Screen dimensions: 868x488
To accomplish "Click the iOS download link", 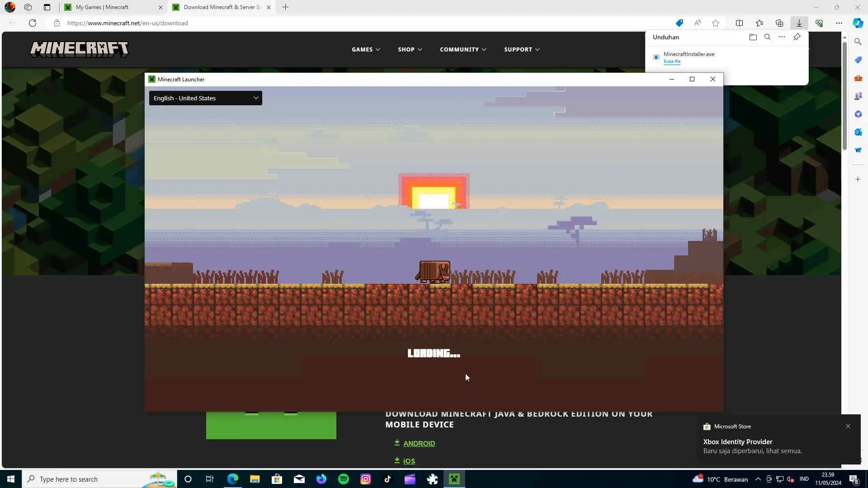I will (409, 461).
